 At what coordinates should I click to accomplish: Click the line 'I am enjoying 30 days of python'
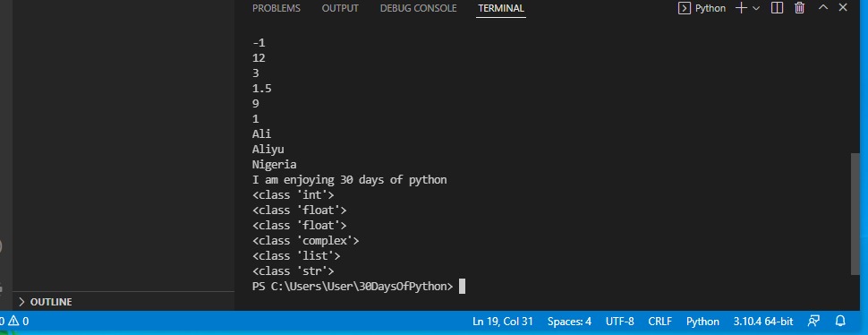click(x=349, y=180)
